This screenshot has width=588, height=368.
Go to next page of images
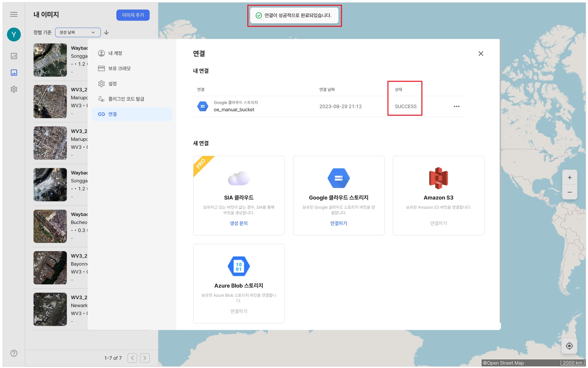[x=145, y=358]
